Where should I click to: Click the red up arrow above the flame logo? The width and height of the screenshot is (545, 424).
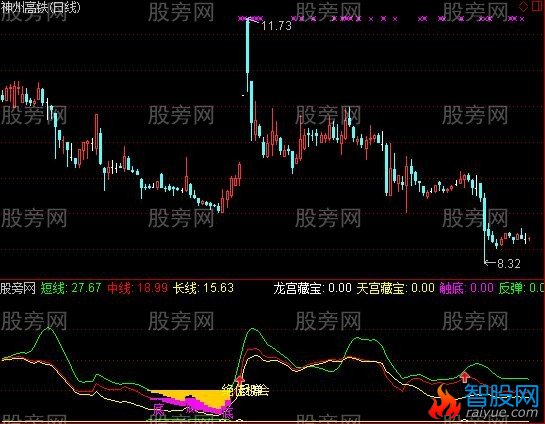[465, 376]
